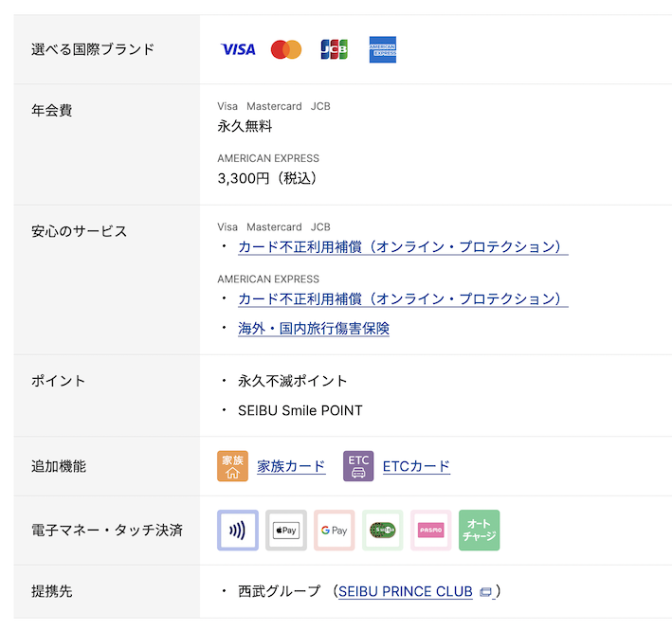
Task: Open the 海外・国内旅行傷害保険 link
Action: tap(314, 329)
